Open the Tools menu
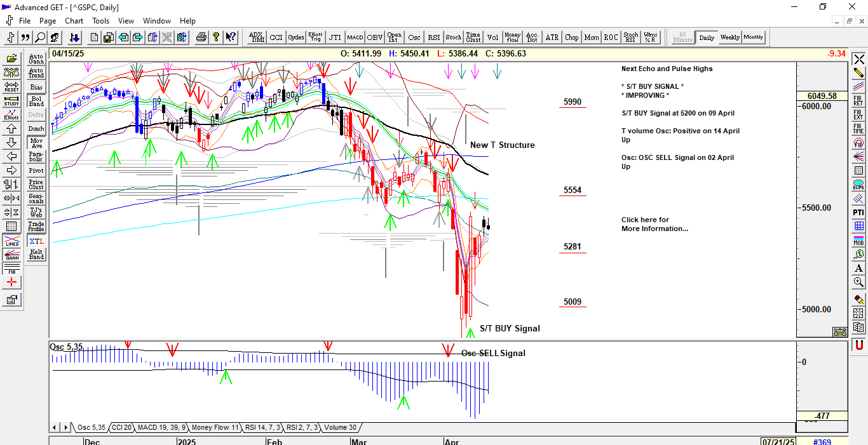This screenshot has height=445, width=868. pyautogui.click(x=100, y=21)
